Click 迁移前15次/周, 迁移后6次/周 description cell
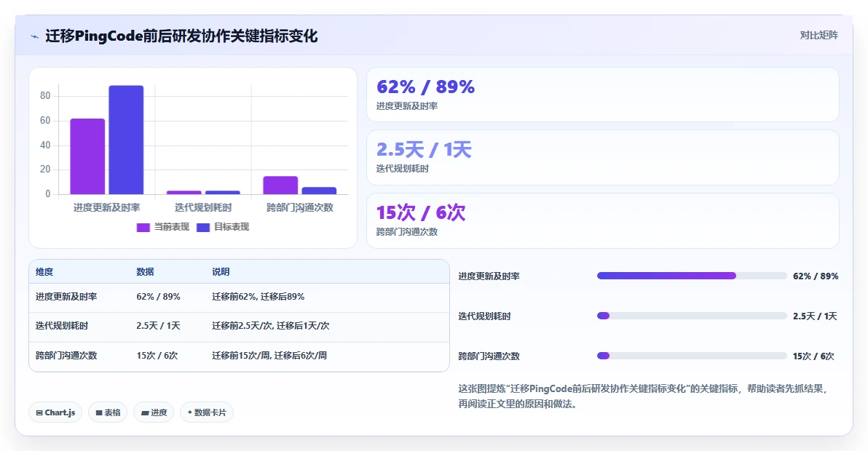Viewport: 868px width, 451px height. tap(269, 356)
